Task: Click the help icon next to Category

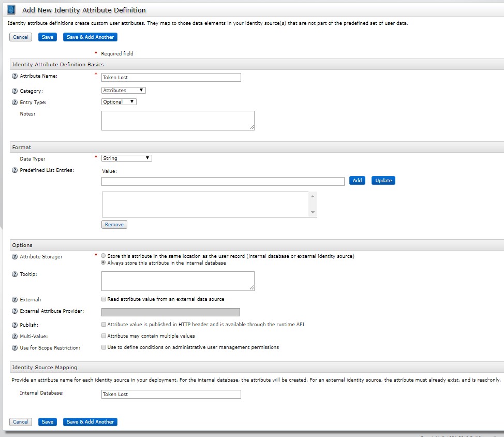Action: click(14, 91)
